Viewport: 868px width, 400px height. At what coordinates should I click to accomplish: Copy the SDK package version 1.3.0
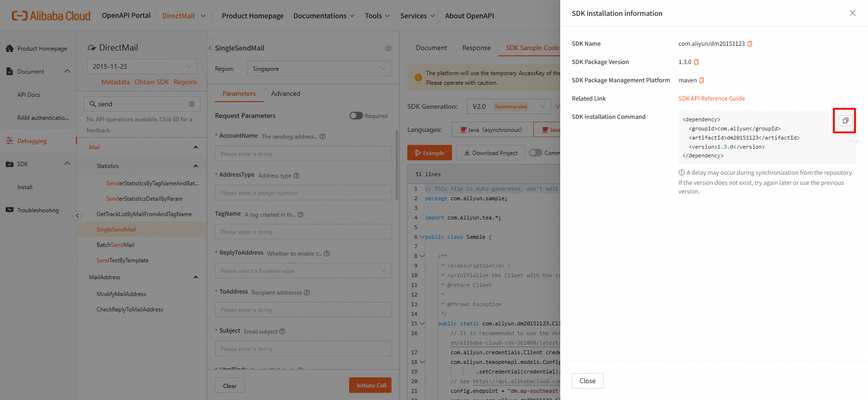(x=696, y=62)
